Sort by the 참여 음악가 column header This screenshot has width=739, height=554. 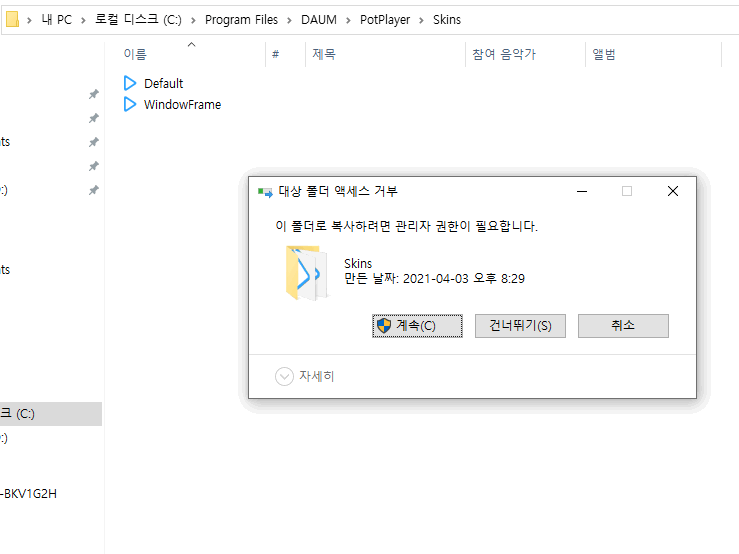[x=504, y=55]
